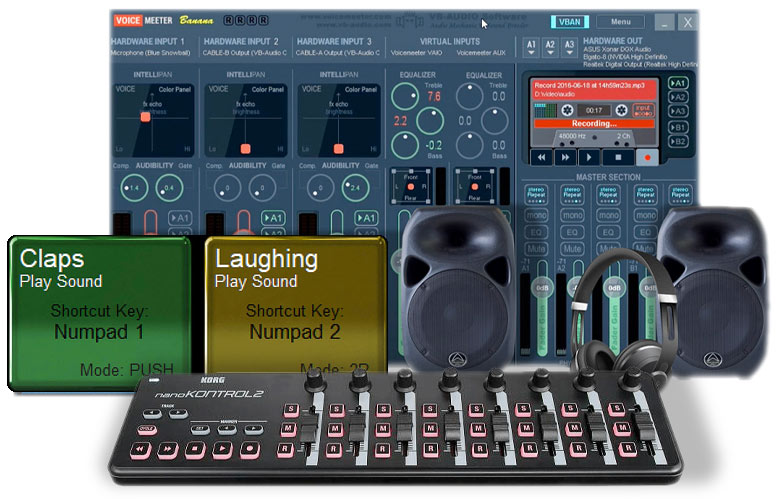Click the Voicemeeter VAIO virtual input label
Viewport: 784px width, 499px height.
pos(416,53)
